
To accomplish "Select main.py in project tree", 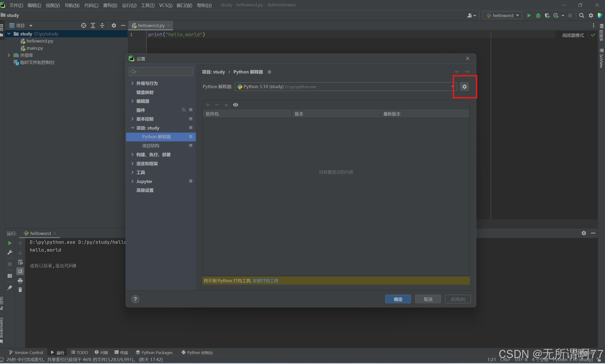I will [35, 48].
